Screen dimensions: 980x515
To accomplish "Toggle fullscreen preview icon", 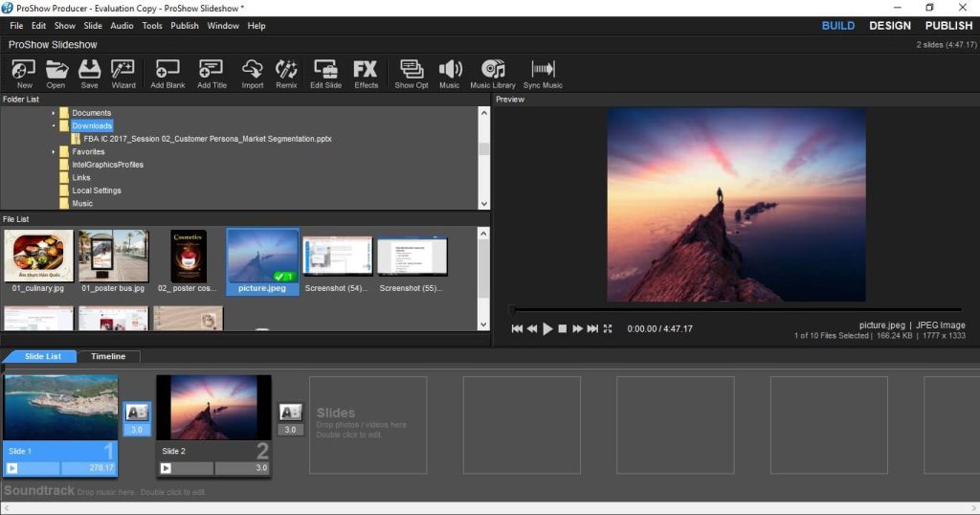I will (x=608, y=328).
